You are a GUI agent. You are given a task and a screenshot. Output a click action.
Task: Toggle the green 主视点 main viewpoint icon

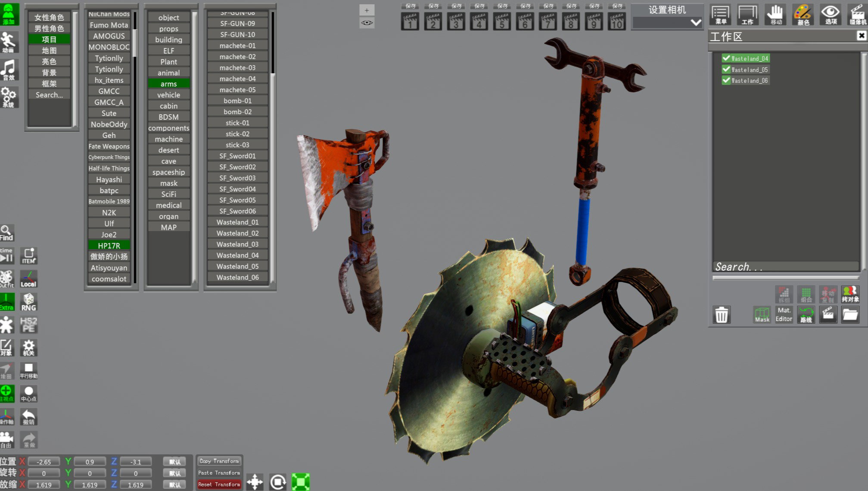[7, 394]
